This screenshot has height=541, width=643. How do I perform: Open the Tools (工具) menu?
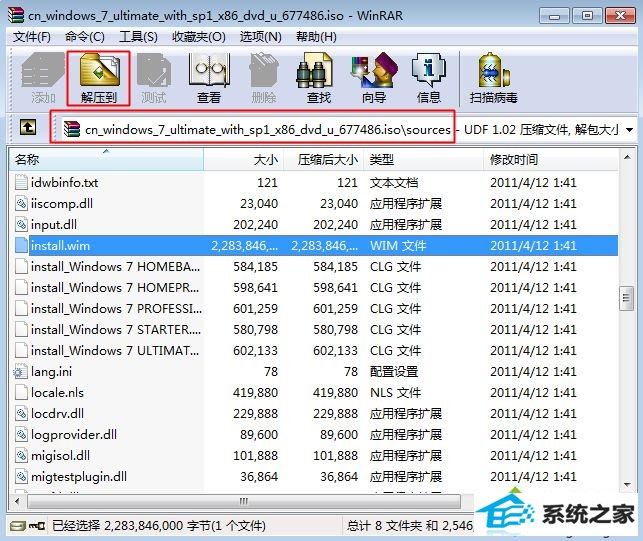tap(138, 37)
